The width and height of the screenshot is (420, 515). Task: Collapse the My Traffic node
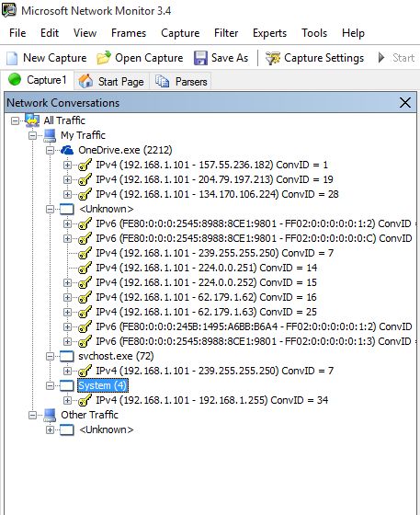(x=32, y=136)
